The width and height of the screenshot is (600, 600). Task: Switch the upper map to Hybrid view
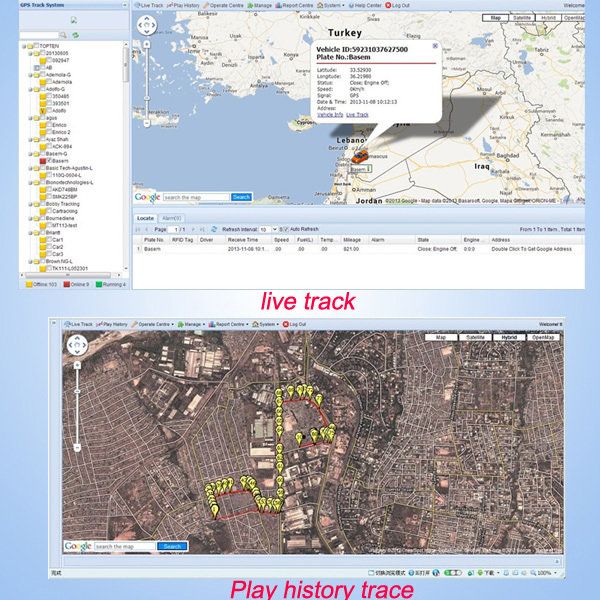coord(548,18)
